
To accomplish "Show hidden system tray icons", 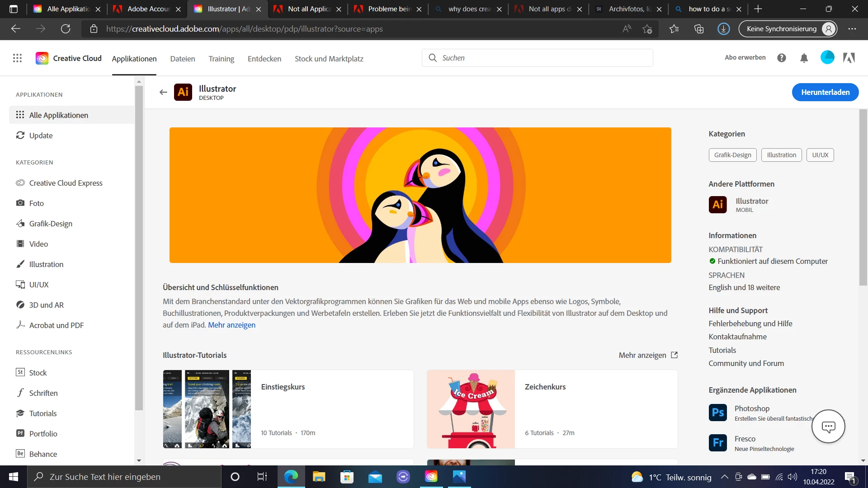I will 724,477.
